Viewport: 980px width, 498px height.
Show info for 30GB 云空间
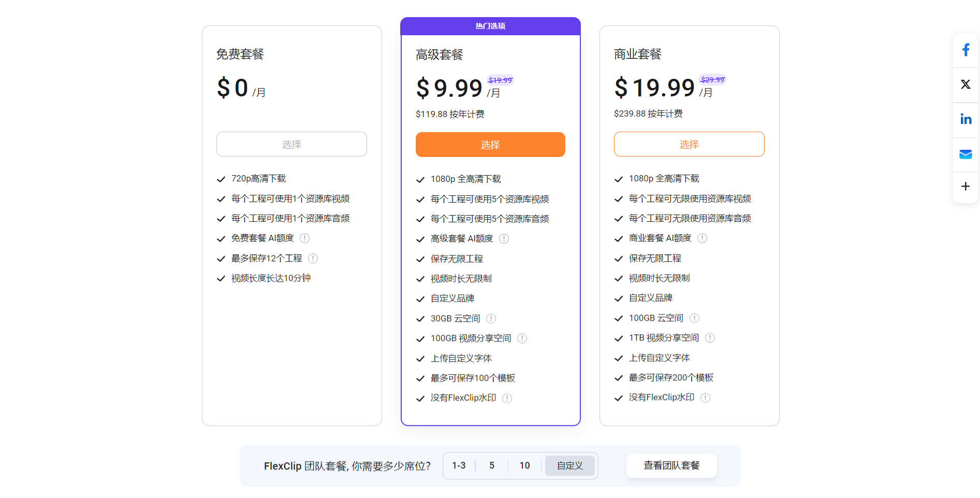coord(491,319)
